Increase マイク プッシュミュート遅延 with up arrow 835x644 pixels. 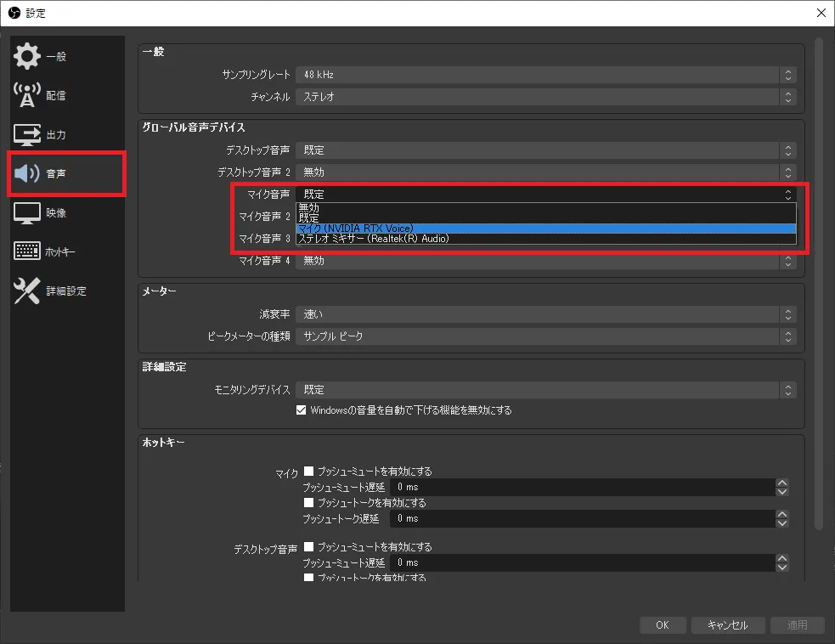click(781, 483)
